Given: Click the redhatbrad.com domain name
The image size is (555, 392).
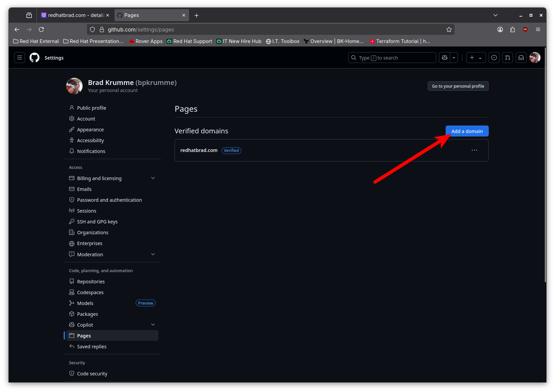Looking at the screenshot, I should point(199,150).
